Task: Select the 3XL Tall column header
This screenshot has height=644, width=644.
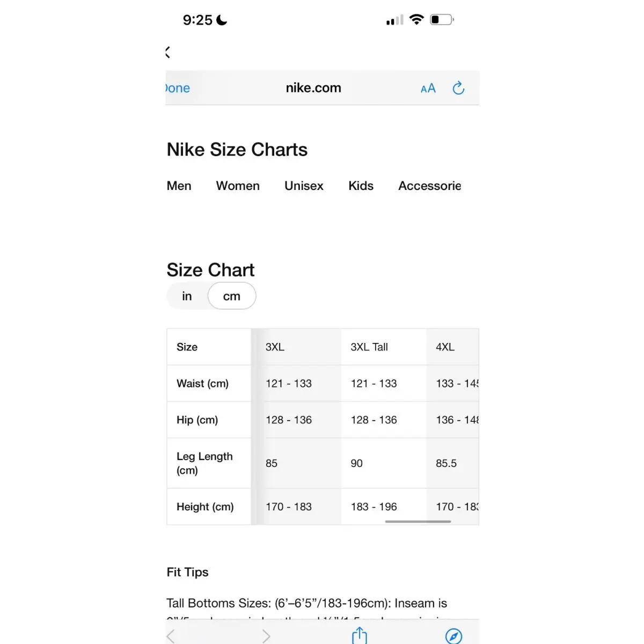Action: [369, 347]
